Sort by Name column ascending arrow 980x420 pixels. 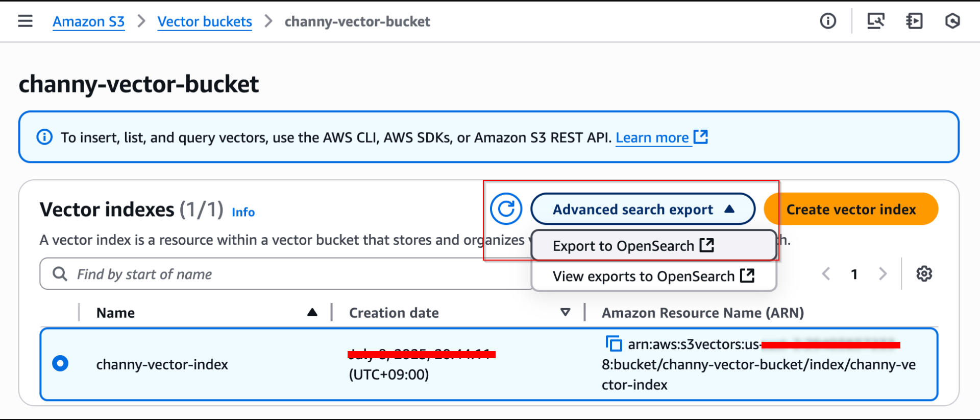click(x=312, y=312)
